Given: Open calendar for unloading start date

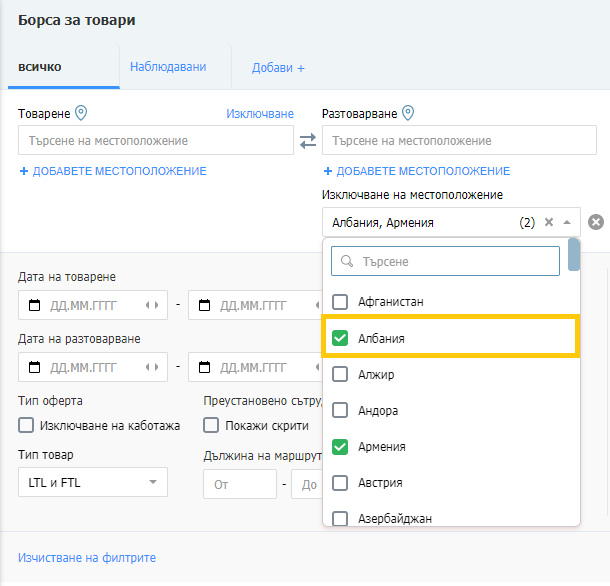Looking at the screenshot, I should [x=35, y=367].
